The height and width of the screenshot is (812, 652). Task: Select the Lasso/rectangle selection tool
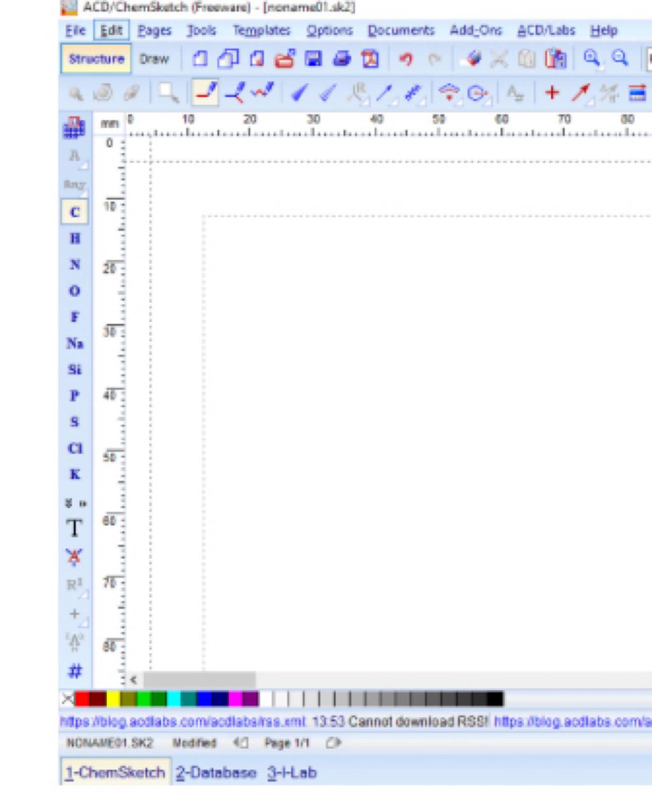(169, 94)
